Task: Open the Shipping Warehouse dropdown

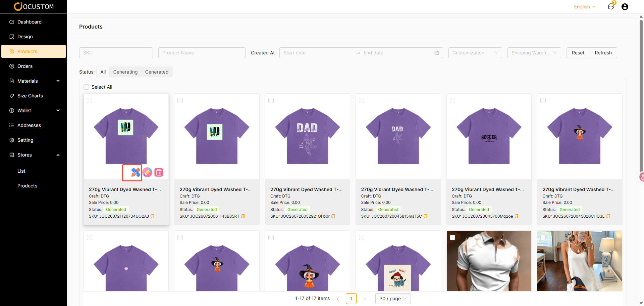Action: click(x=534, y=53)
